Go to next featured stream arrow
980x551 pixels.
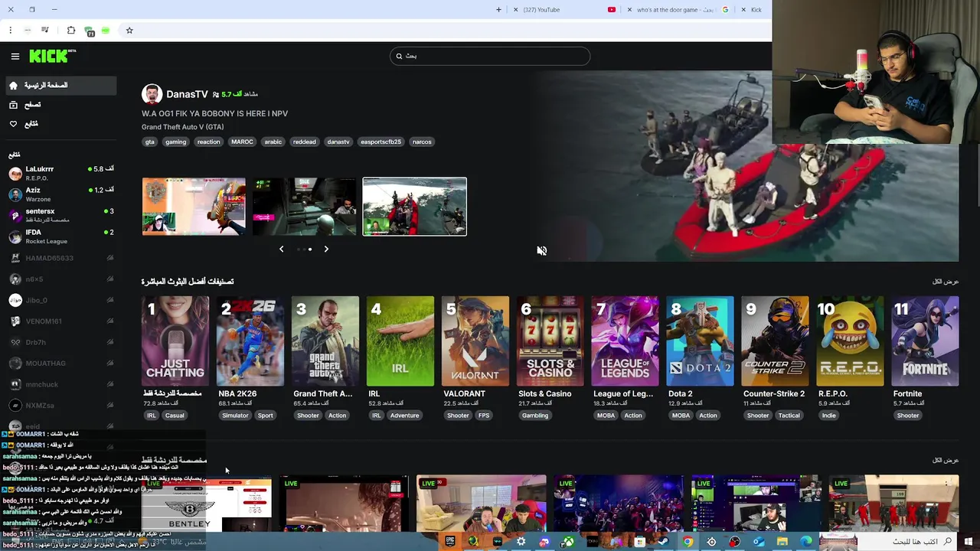[326, 249]
